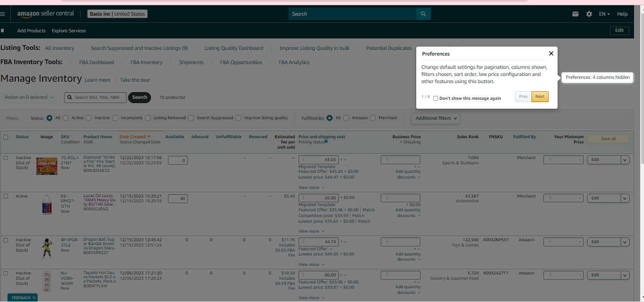644x302 pixels.
Task: Open the Diamond Strike-a-Fire product thumbnail
Action: pyautogui.click(x=47, y=167)
